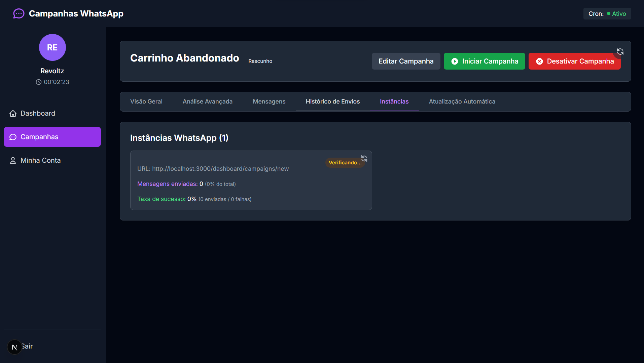The width and height of the screenshot is (644, 363).
Task: Click the Verificando... status badge
Action: [345, 163]
